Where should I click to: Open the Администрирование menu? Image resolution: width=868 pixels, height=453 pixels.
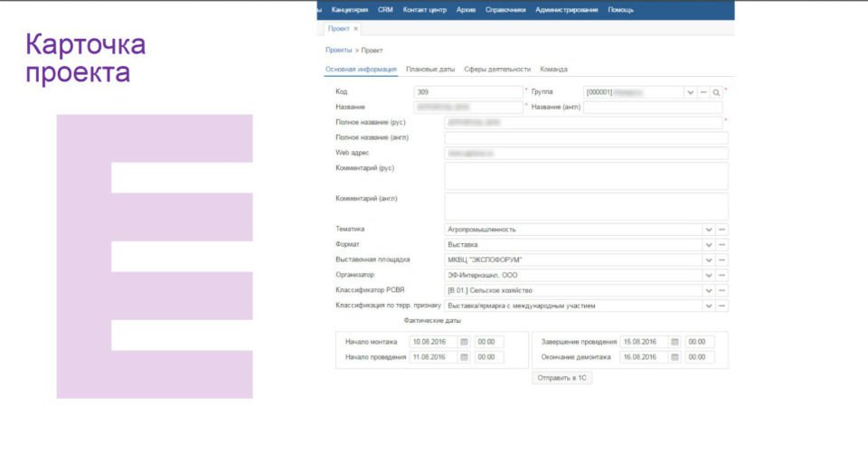tap(566, 10)
